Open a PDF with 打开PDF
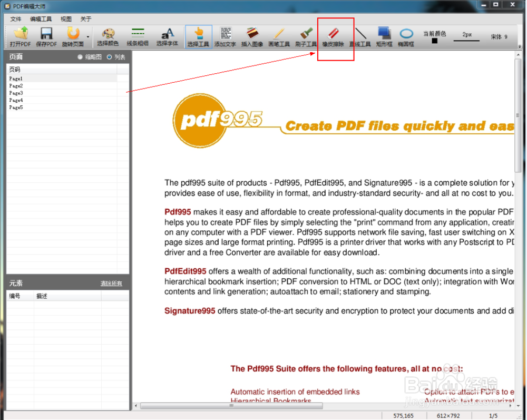Viewport: 527px width, 420px height. [21, 36]
